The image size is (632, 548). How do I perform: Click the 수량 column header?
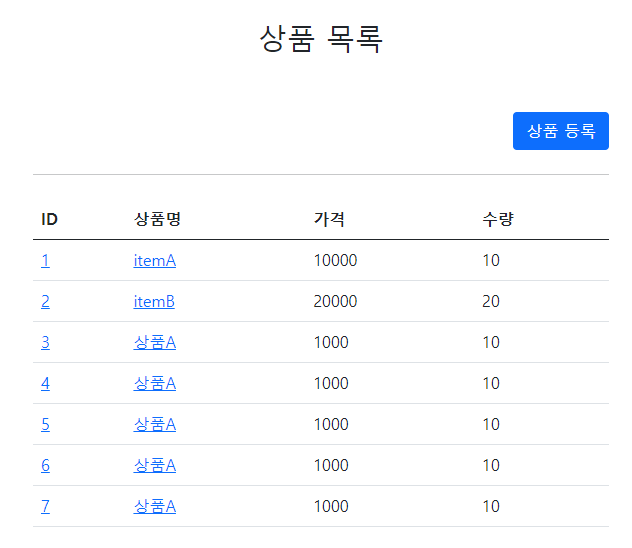498,219
